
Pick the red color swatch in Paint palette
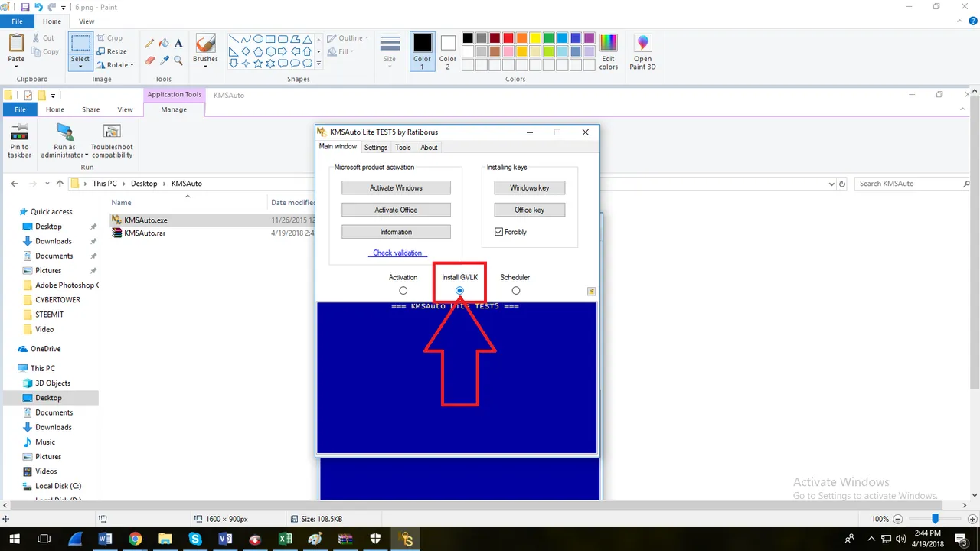point(508,38)
